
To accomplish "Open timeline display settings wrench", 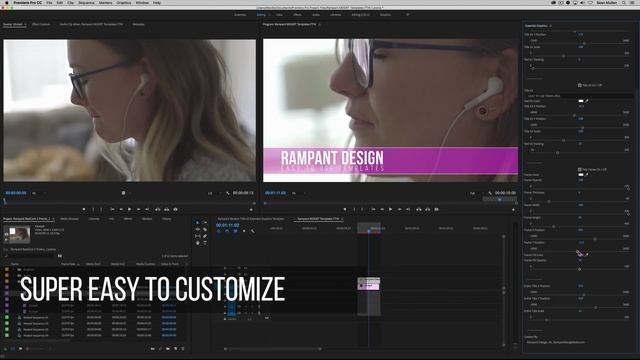I will (253, 231).
